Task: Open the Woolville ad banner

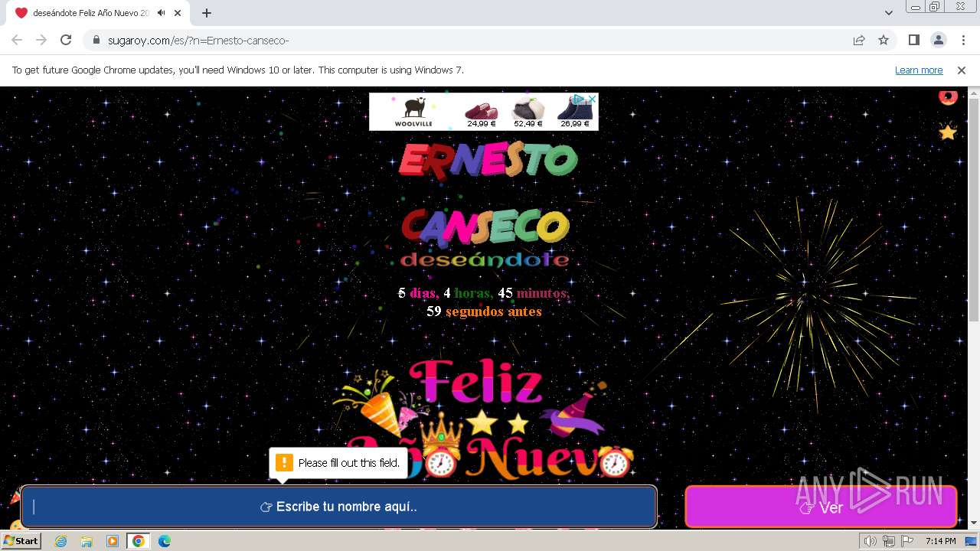Action: coord(484,112)
